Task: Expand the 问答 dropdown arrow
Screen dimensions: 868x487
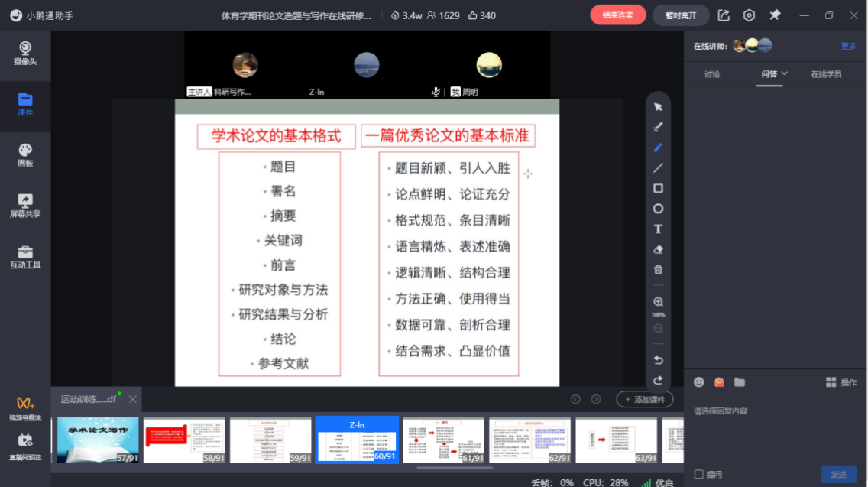Action: pyautogui.click(x=784, y=74)
